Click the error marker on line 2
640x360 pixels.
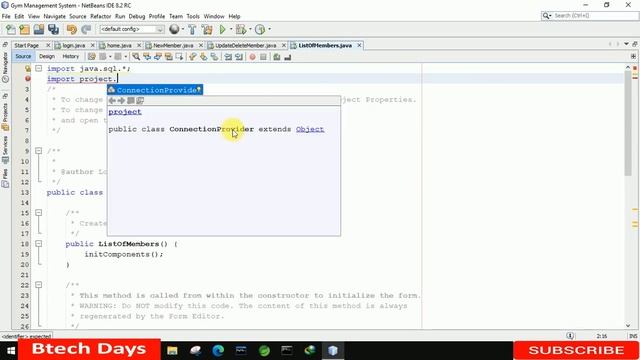(28, 79)
